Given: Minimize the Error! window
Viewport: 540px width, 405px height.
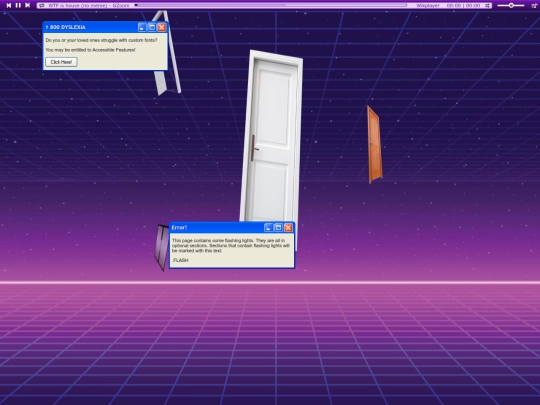Looking at the screenshot, I should [x=268, y=228].
